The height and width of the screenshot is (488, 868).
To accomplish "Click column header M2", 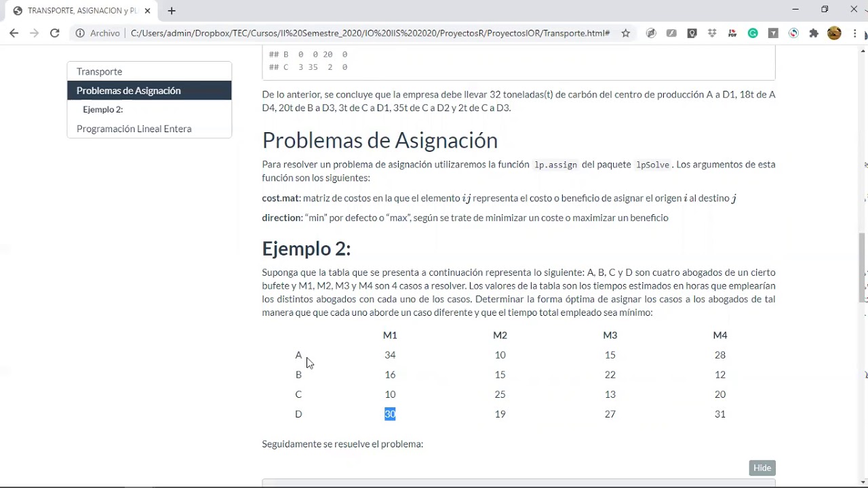I will 500,335.
